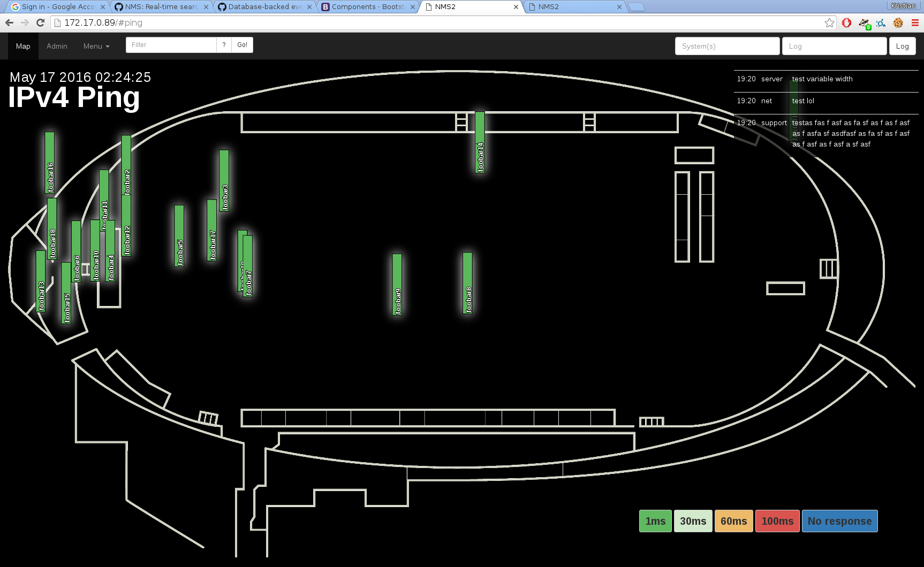
Task: Switch to Components Bootstrap tab
Action: tap(368, 7)
